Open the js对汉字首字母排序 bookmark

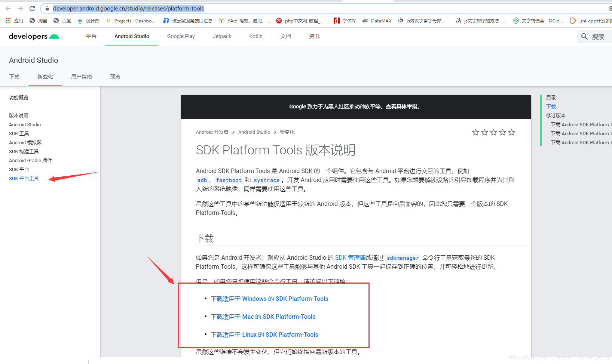pyautogui.click(x=422, y=21)
